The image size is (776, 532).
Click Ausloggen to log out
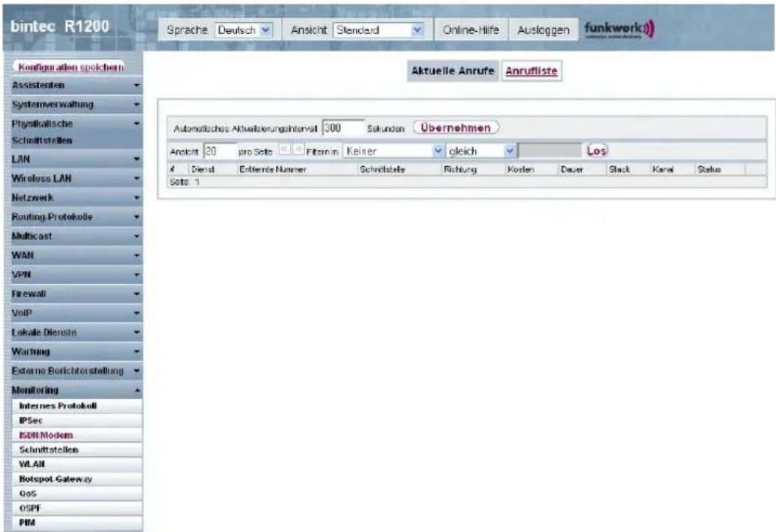click(543, 30)
